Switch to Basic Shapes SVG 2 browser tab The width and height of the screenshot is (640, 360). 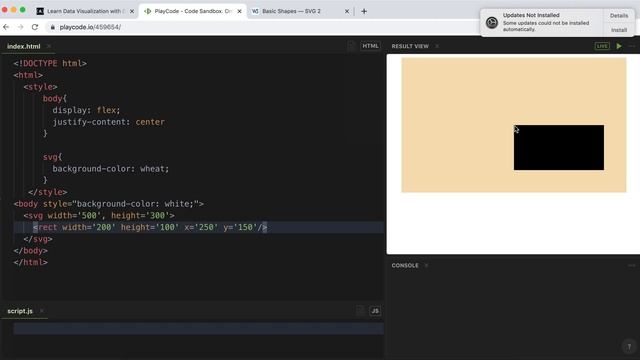point(300,11)
